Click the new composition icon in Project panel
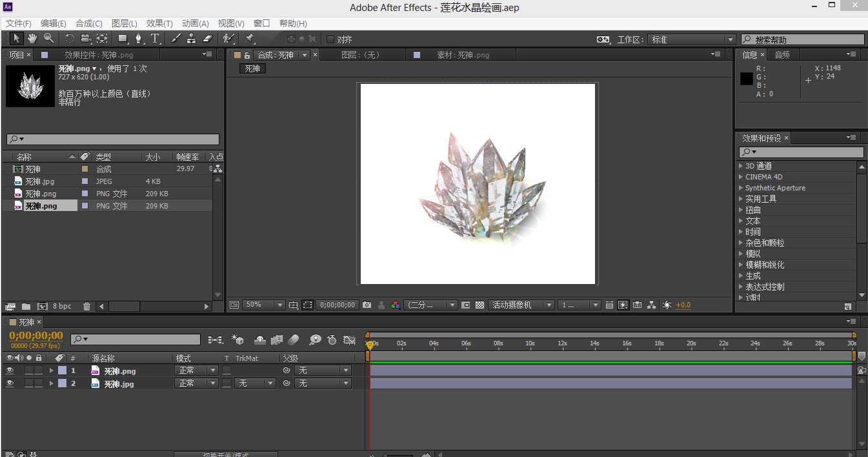Image resolution: width=868 pixels, height=457 pixels. (x=43, y=307)
